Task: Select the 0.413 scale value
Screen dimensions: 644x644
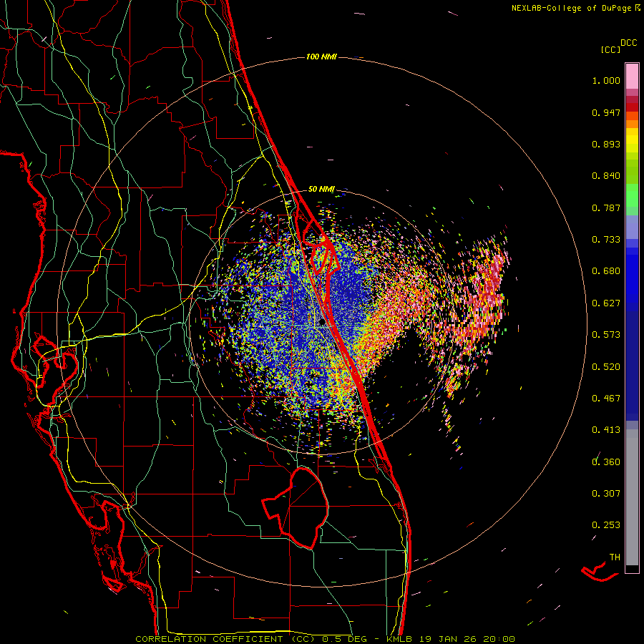Action: pyautogui.click(x=606, y=430)
